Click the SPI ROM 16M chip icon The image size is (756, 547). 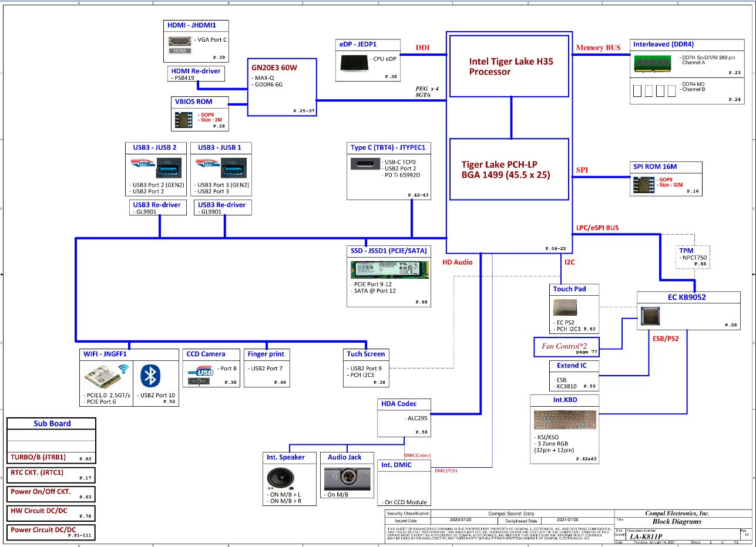[642, 185]
